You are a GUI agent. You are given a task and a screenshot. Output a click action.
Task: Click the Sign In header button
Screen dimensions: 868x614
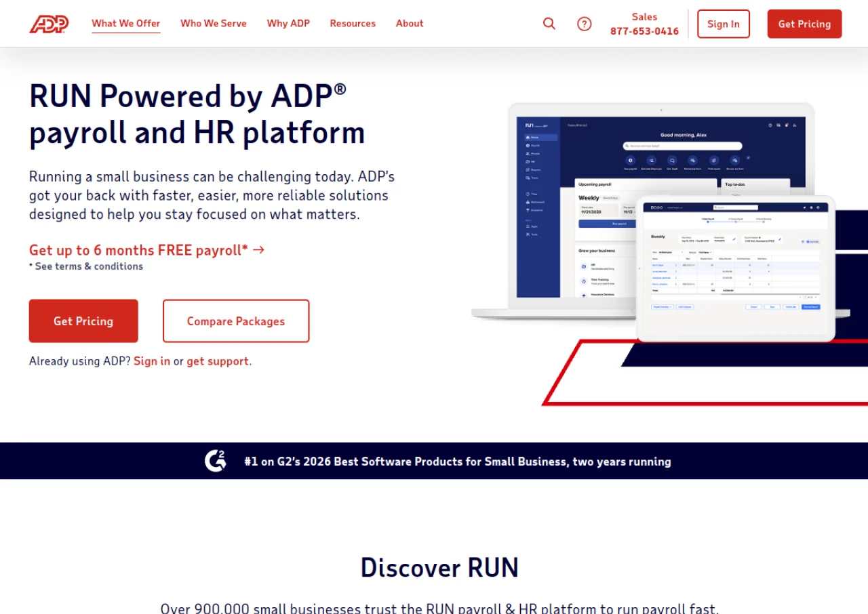pos(724,24)
